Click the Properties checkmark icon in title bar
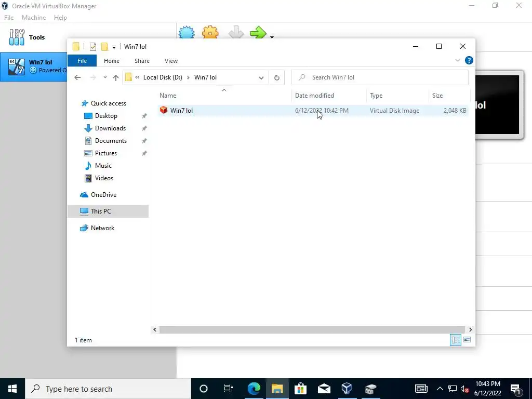Screen dimensions: 532x399 click(92, 47)
